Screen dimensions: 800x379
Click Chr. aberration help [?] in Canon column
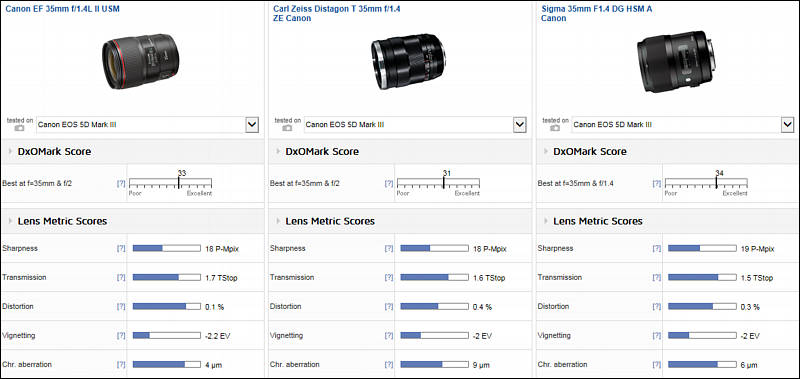click(x=121, y=365)
